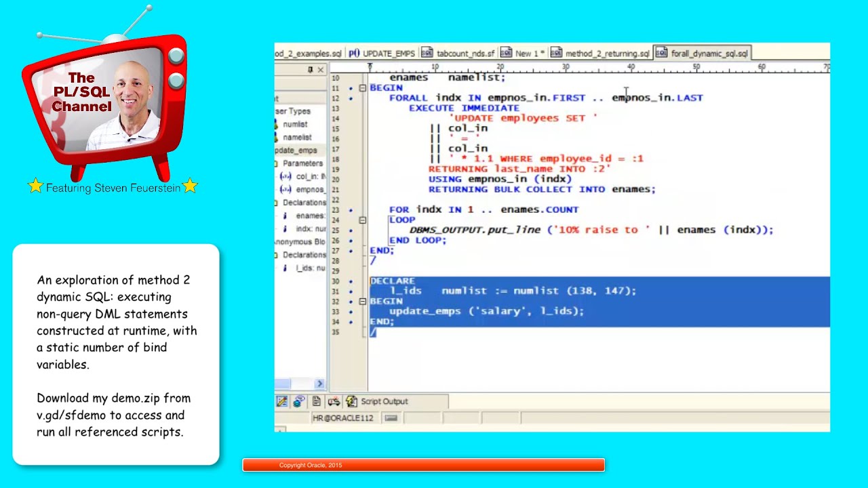The width and height of the screenshot is (868, 488).
Task: Collapse the BEGIN block fold at line 11
Action: tap(362, 88)
